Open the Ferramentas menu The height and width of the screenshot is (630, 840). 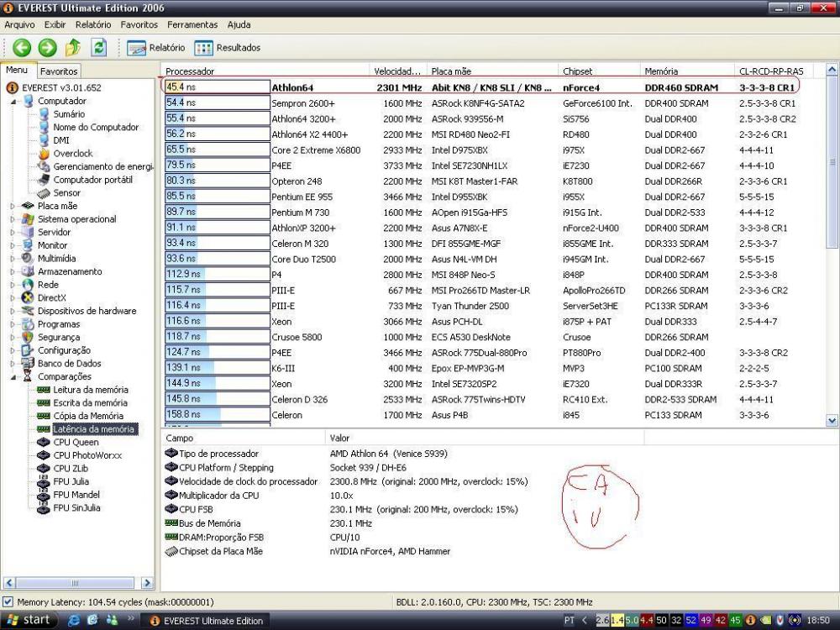tap(192, 25)
